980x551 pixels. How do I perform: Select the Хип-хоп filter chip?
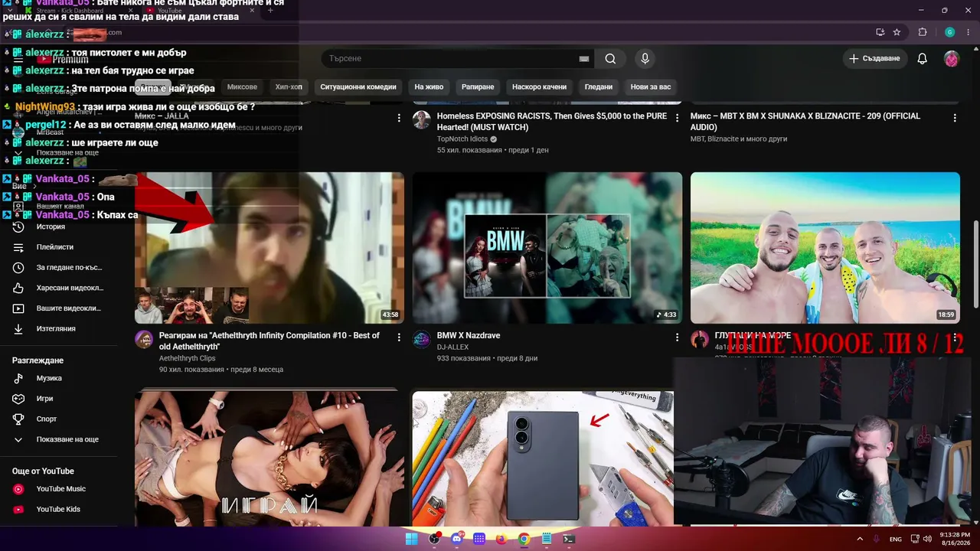289,87
